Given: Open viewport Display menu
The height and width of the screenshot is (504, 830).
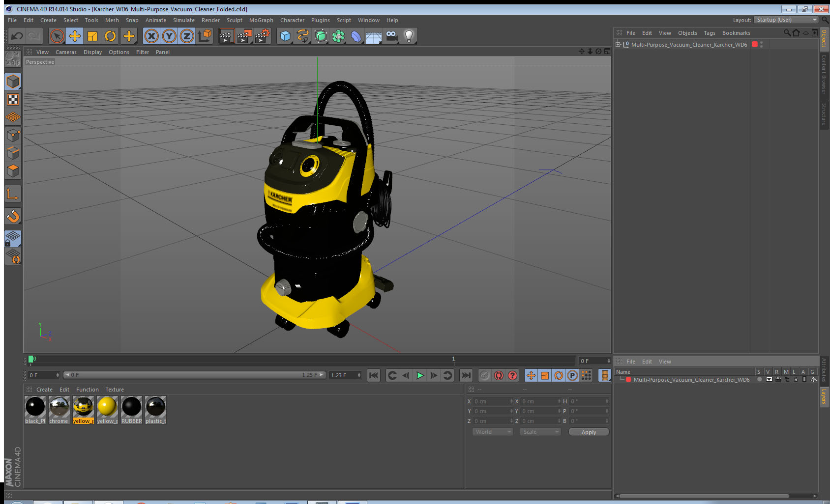Looking at the screenshot, I should pos(92,52).
